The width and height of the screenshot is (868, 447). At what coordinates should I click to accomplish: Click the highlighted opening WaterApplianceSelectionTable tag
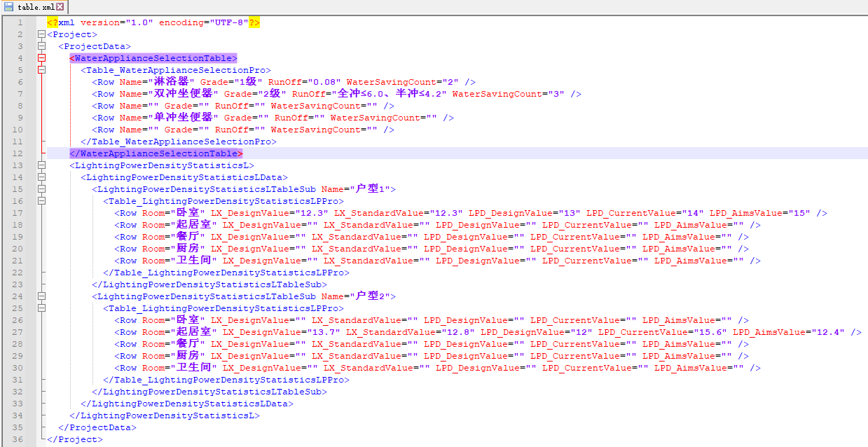[153, 58]
